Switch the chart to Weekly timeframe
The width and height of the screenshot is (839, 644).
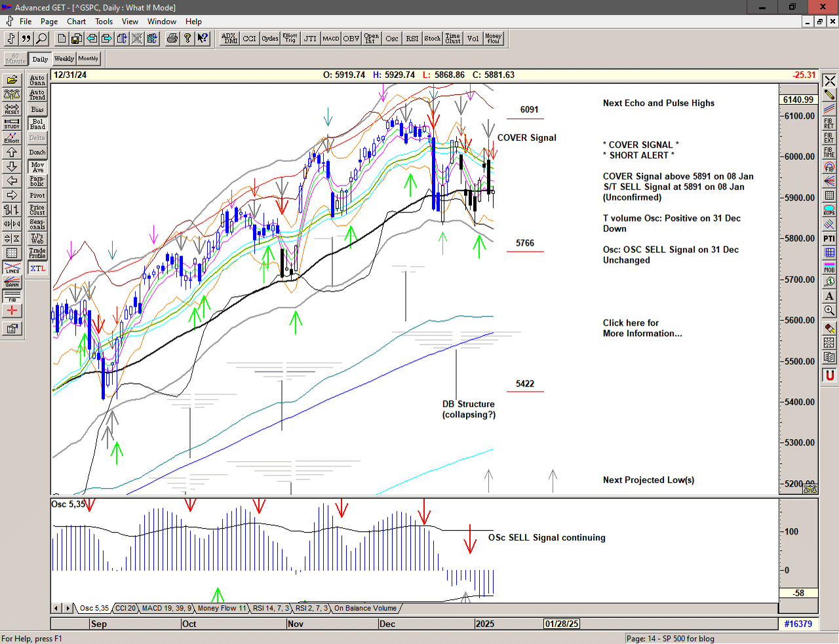(64, 59)
